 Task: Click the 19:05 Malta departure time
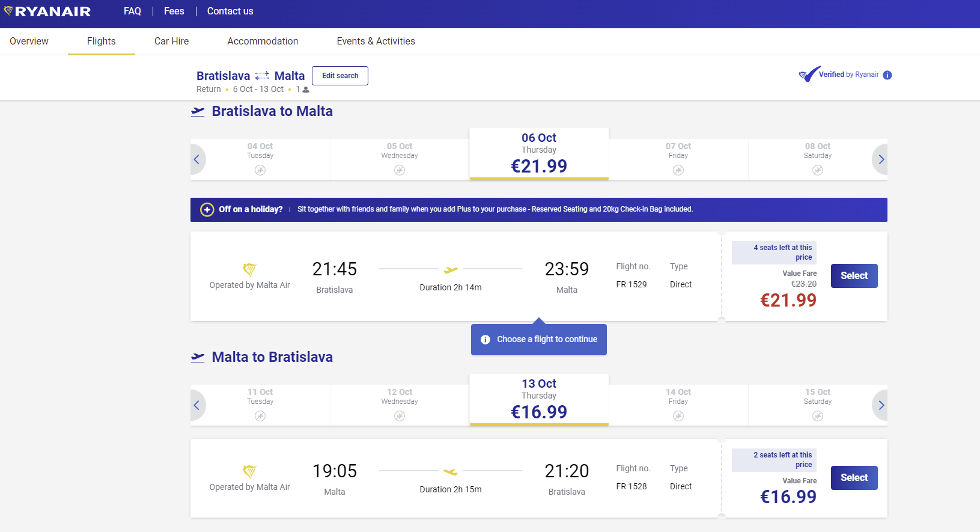335,471
